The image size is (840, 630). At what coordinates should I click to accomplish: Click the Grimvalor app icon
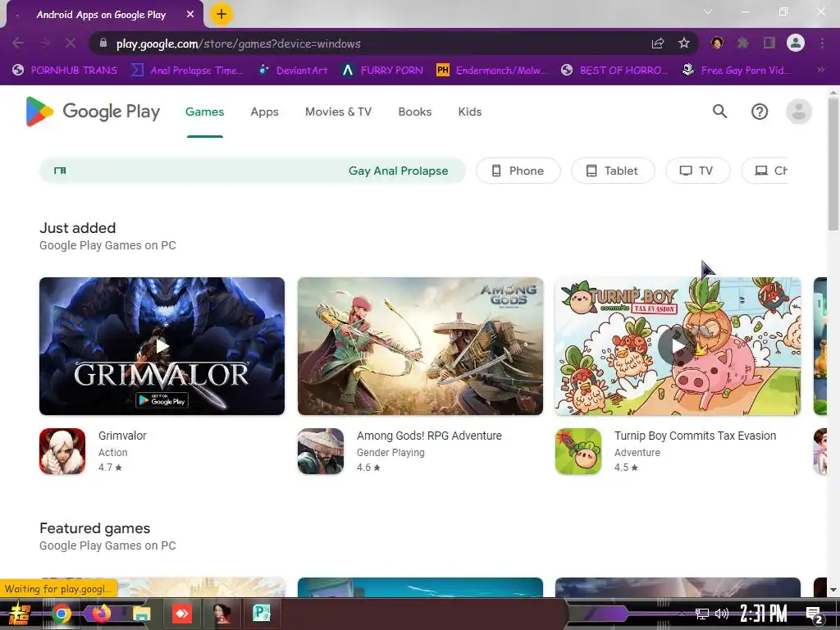point(62,451)
